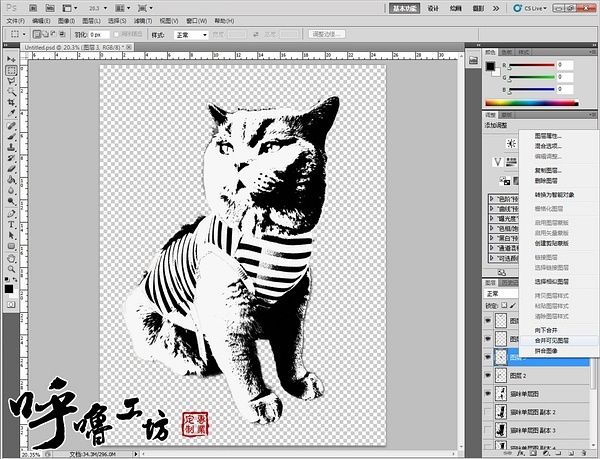Open the 图像(I) menu
The image size is (600, 459).
pyautogui.click(x=66, y=21)
